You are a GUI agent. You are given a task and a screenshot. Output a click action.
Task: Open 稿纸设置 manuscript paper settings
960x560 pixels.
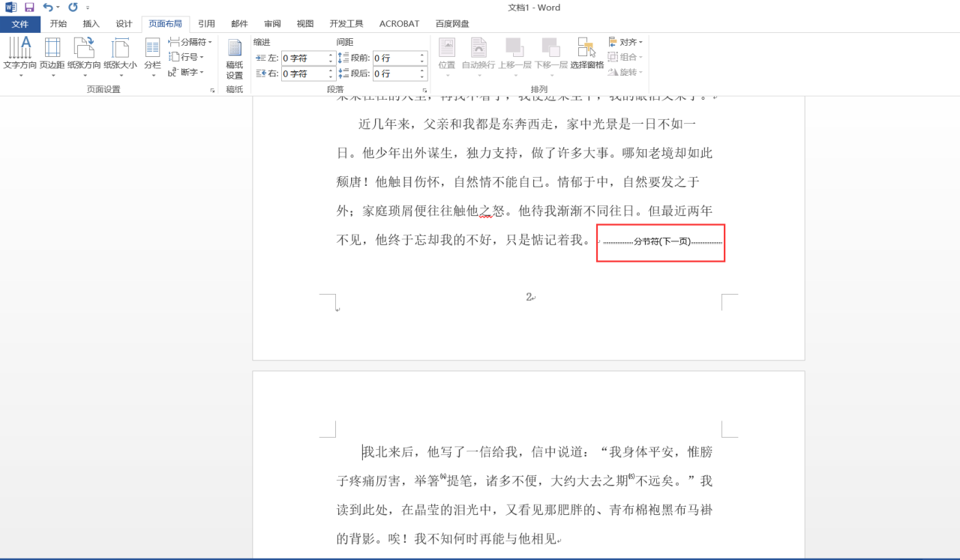coord(235,58)
